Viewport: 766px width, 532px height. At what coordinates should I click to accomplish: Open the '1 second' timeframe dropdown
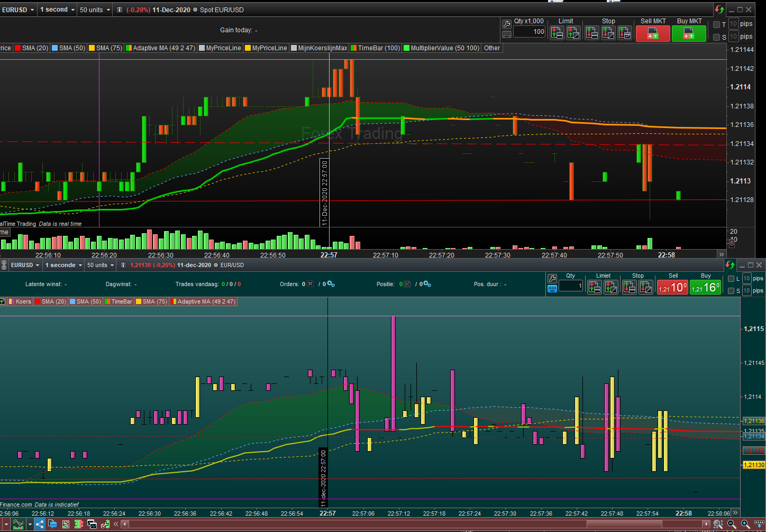(x=57, y=10)
